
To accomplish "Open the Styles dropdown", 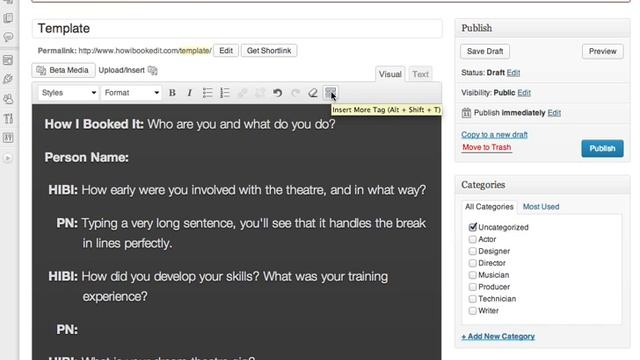I will 69,93.
